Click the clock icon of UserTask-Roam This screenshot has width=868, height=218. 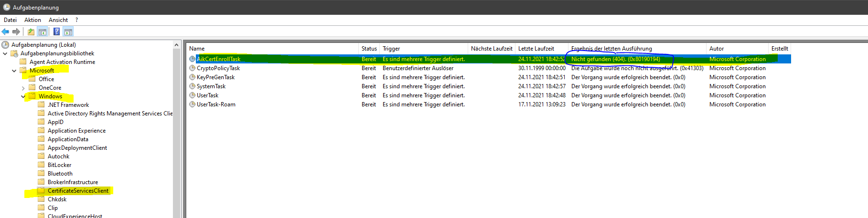coord(193,104)
